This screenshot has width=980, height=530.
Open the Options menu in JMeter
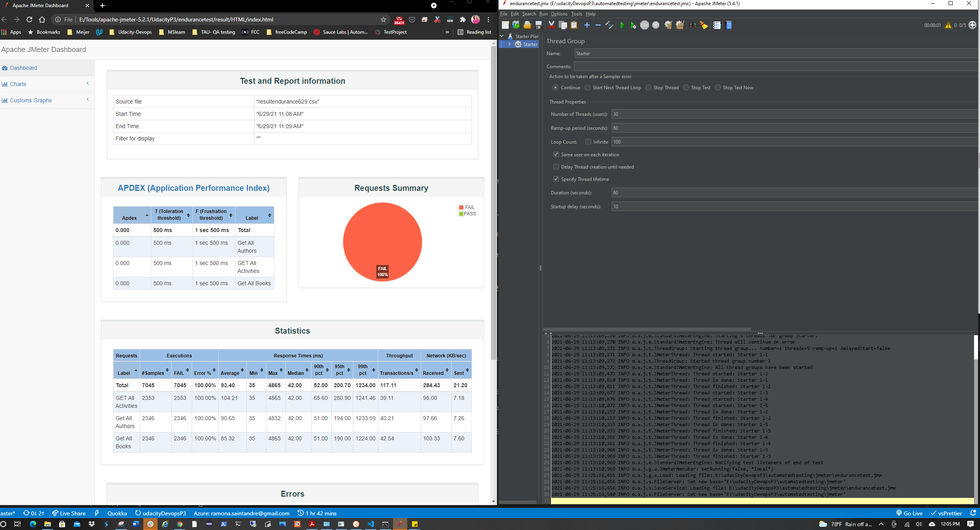(x=559, y=14)
